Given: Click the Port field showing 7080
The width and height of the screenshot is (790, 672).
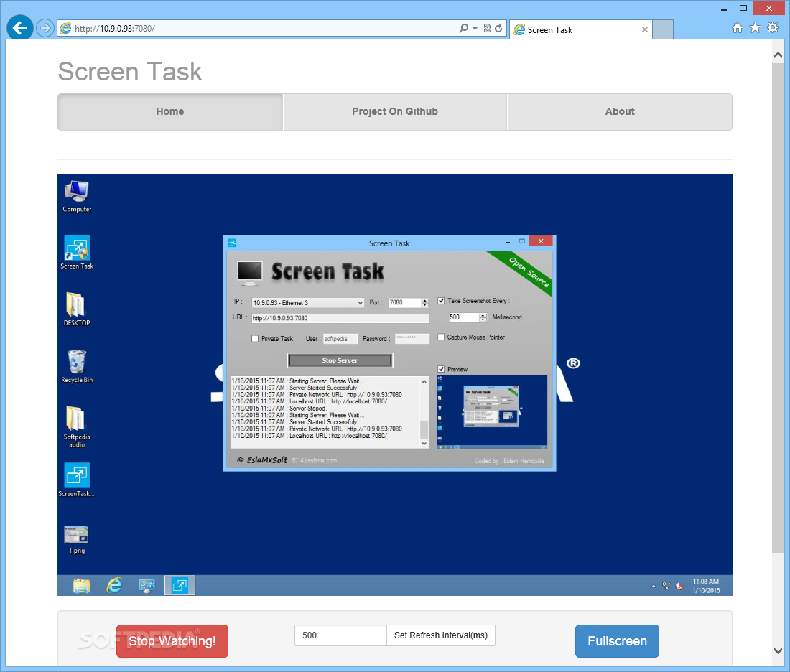Looking at the screenshot, I should coord(404,303).
